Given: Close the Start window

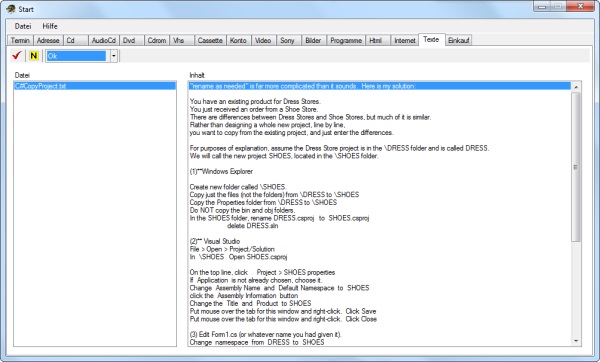Looking at the screenshot, I should [580, 7].
